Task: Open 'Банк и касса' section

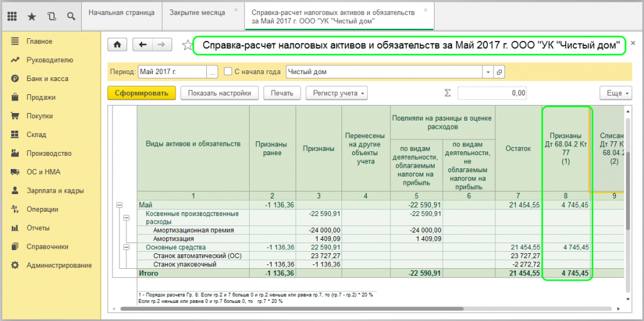Action: click(x=47, y=79)
